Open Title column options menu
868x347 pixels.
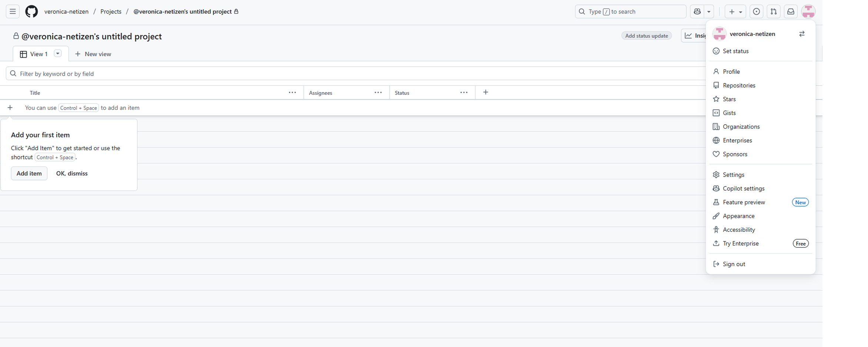pyautogui.click(x=292, y=93)
